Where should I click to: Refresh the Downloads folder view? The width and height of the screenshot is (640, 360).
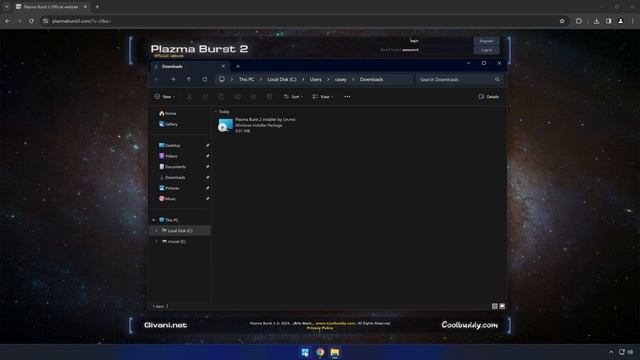[x=204, y=80]
